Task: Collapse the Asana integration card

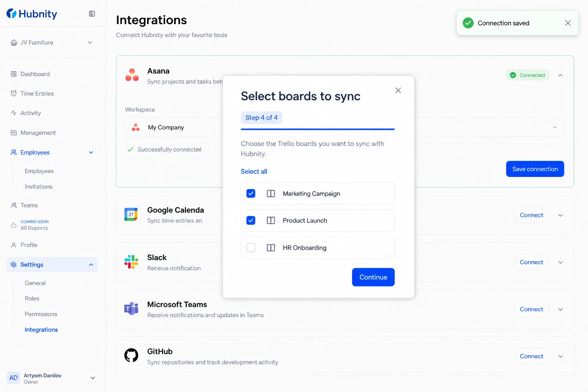Action: click(x=560, y=75)
